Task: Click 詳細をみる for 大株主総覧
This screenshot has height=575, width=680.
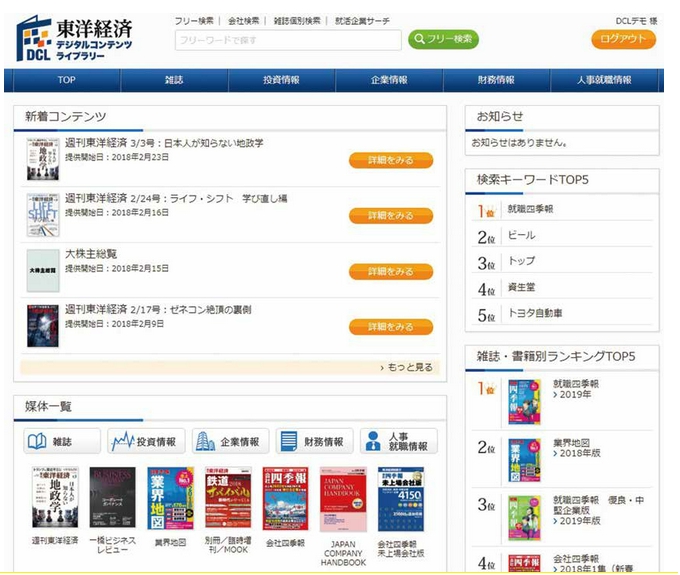Action: [391, 271]
